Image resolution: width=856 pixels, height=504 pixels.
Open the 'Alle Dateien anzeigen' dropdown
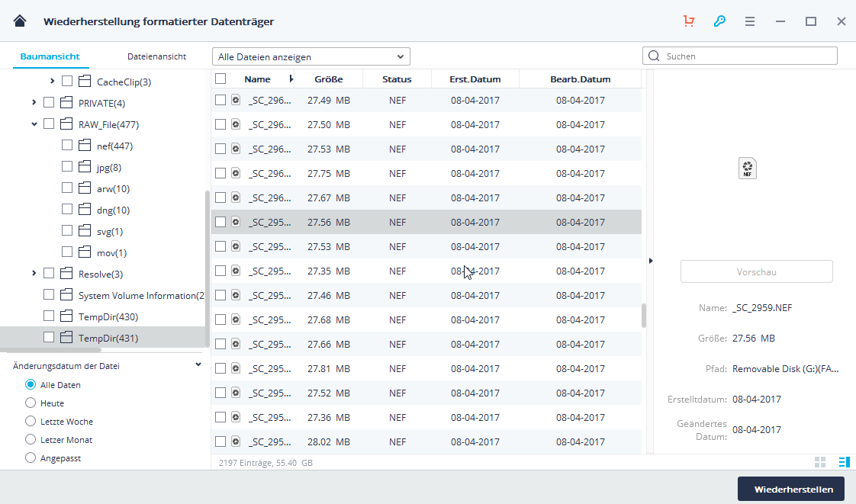pos(311,56)
